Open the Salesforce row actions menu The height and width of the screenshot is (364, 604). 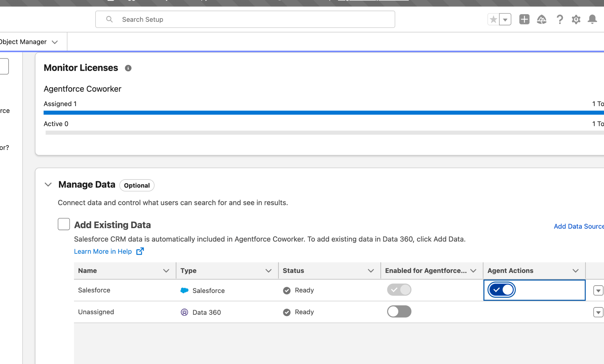[x=598, y=291]
